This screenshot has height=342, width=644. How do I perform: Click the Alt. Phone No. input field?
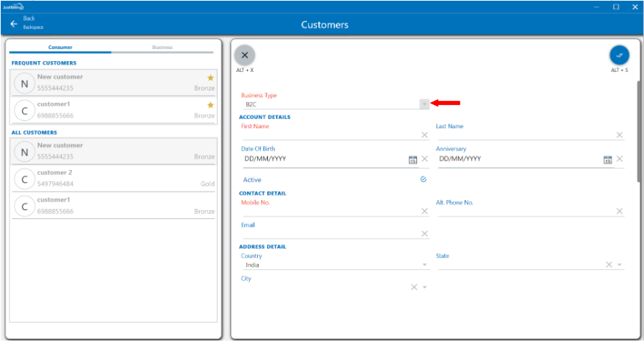524,211
